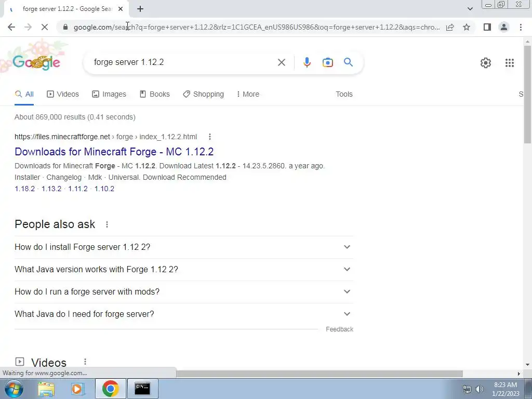Open Google quick settings gear
Image resolution: width=532 pixels, height=399 pixels.
tap(486, 63)
